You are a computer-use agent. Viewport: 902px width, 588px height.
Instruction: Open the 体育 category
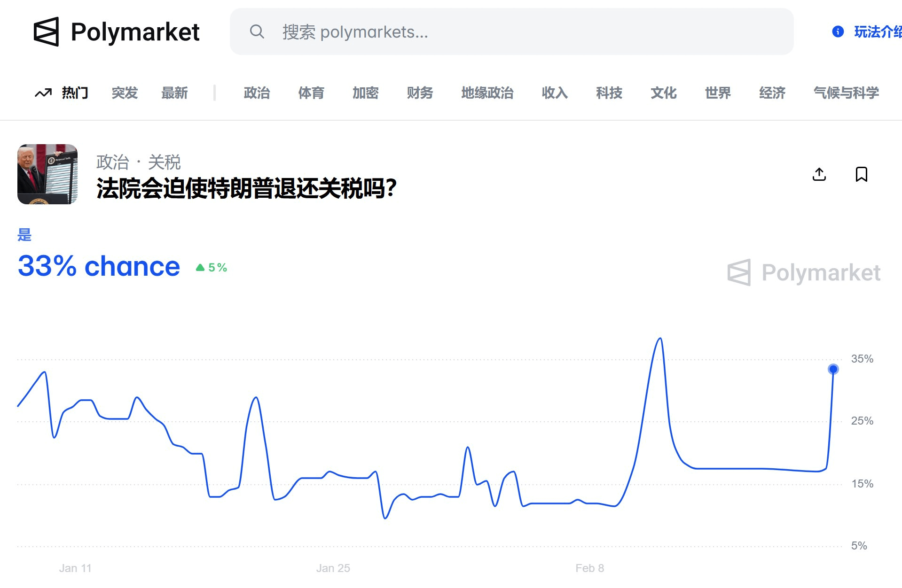pyautogui.click(x=311, y=93)
